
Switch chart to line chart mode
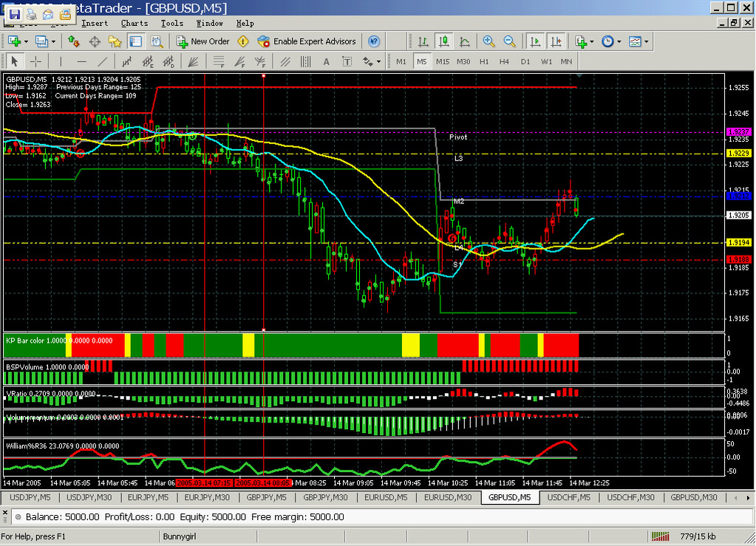coord(464,41)
